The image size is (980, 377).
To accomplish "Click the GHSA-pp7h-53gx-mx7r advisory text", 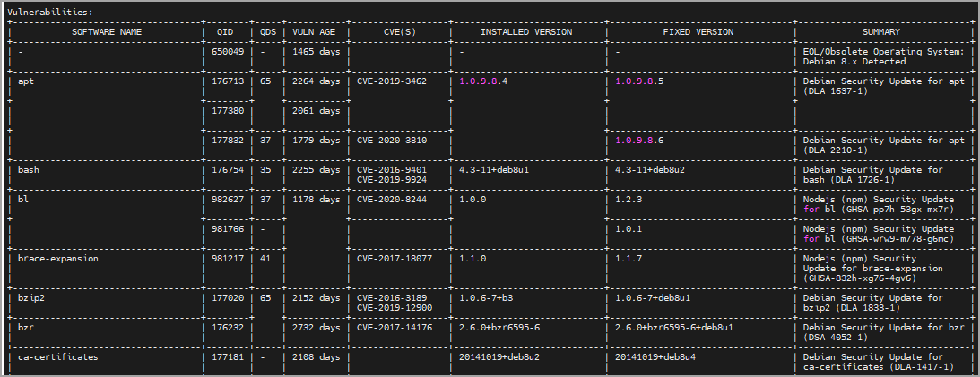I will (x=898, y=210).
